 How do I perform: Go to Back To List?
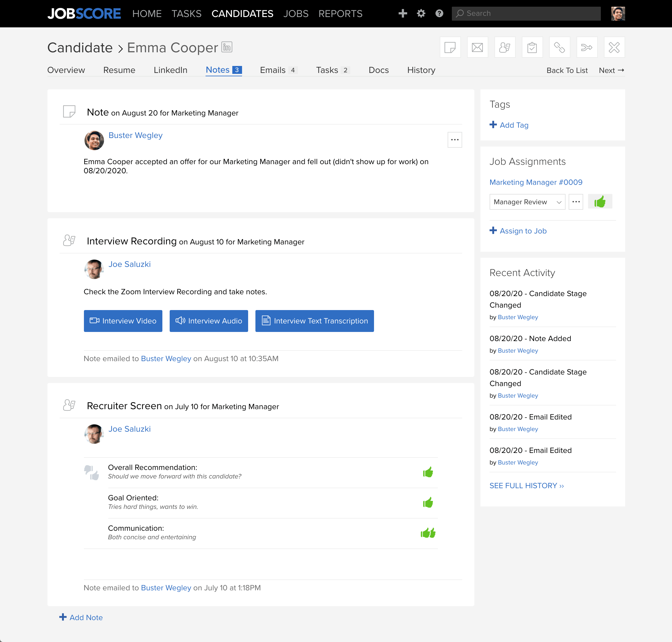tap(567, 71)
